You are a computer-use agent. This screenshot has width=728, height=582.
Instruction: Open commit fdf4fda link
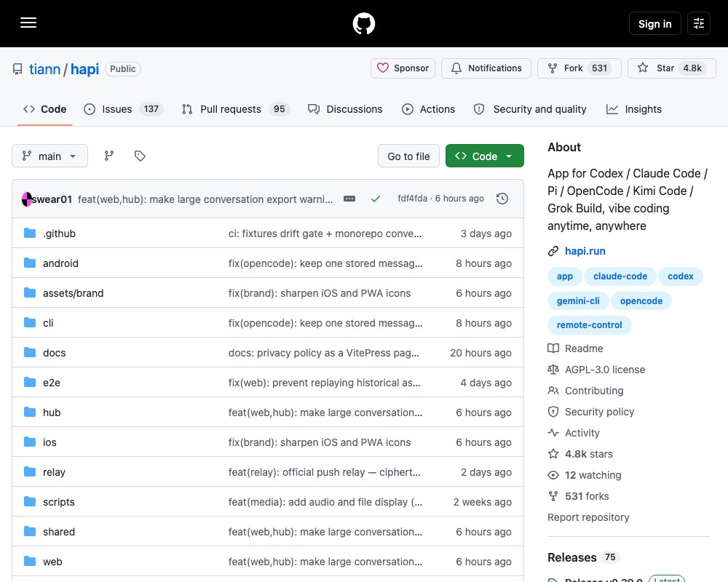coord(412,199)
